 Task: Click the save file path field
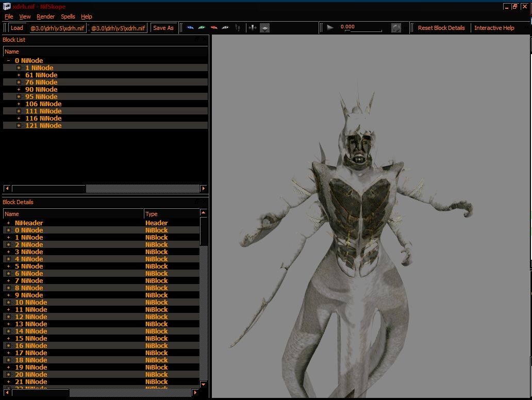pos(119,28)
